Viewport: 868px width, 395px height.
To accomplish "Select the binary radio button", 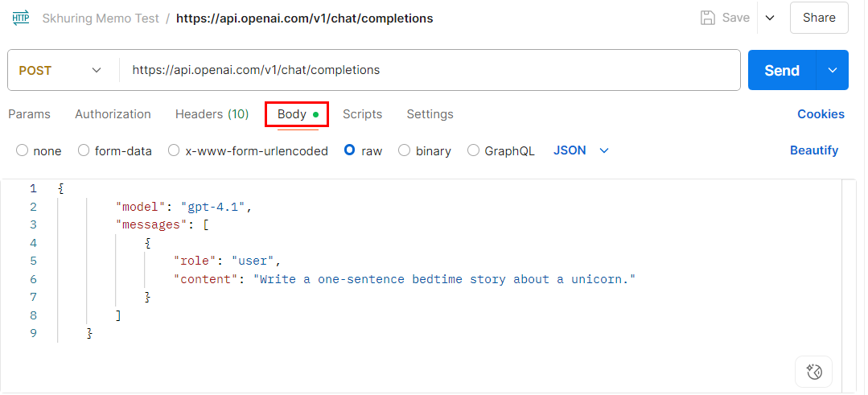I will point(405,150).
